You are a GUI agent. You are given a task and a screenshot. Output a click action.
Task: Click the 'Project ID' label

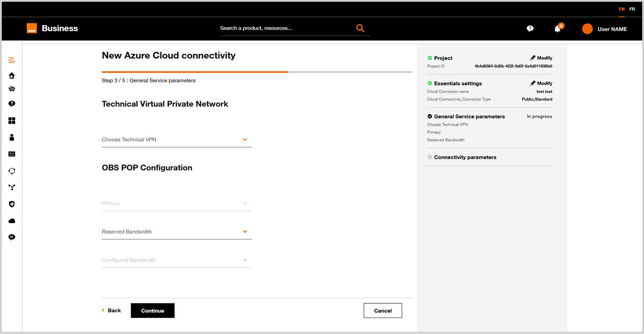436,66
